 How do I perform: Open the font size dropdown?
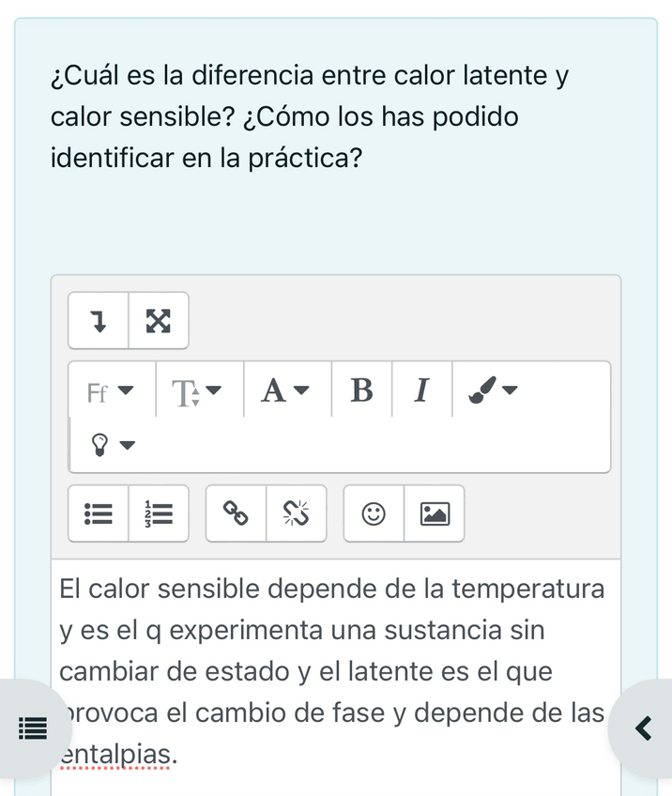198,390
